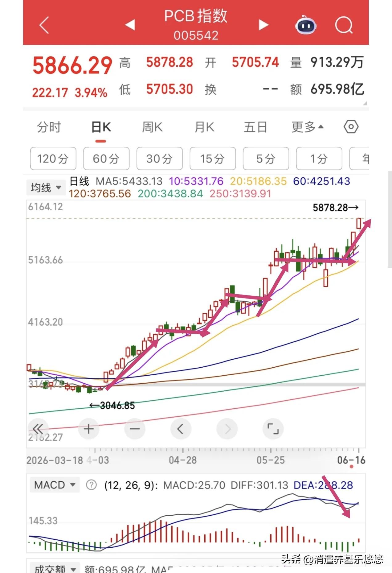The image size is (392, 573).
Task: Tap the 高 5878.28 high value
Action: (x=156, y=63)
